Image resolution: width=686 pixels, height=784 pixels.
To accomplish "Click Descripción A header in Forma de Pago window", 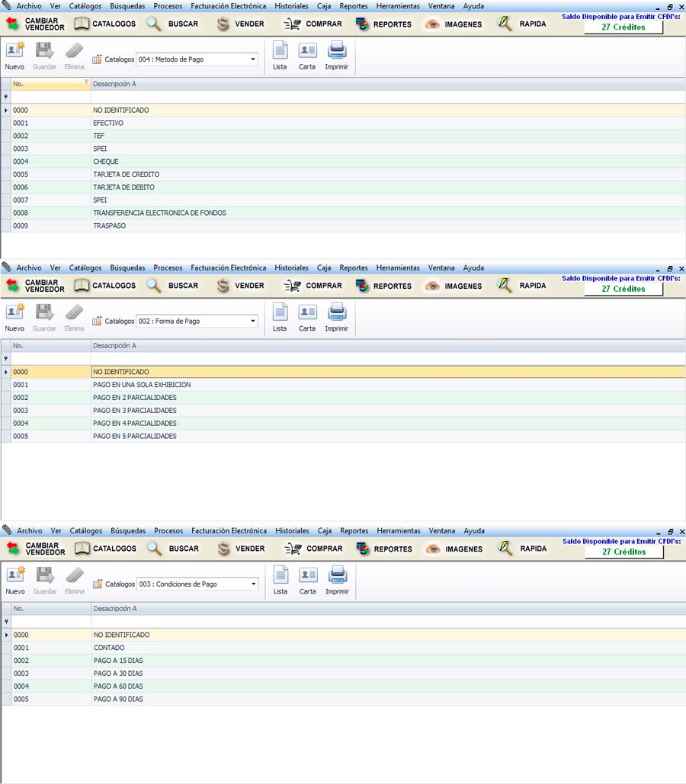I will coord(388,345).
